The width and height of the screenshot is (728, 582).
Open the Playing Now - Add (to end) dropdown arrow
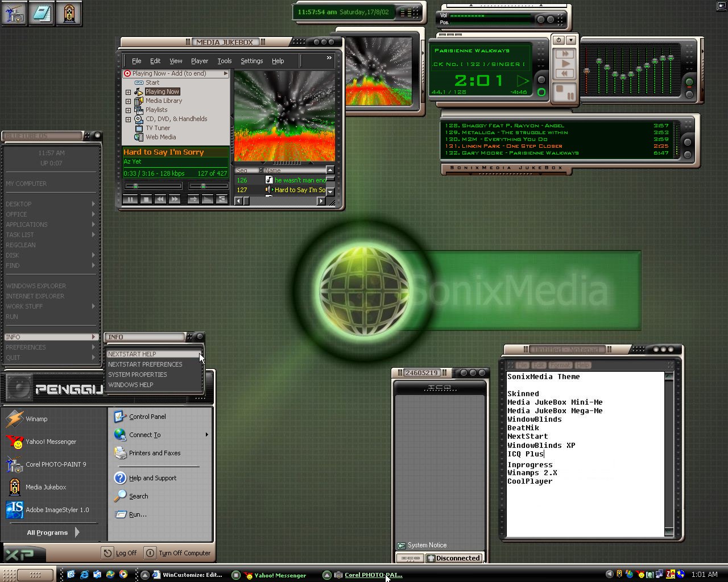[225, 73]
